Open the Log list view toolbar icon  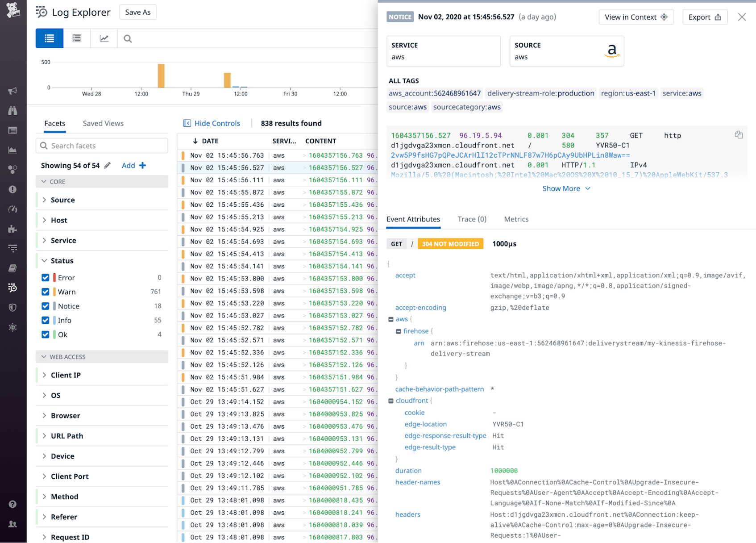point(49,38)
